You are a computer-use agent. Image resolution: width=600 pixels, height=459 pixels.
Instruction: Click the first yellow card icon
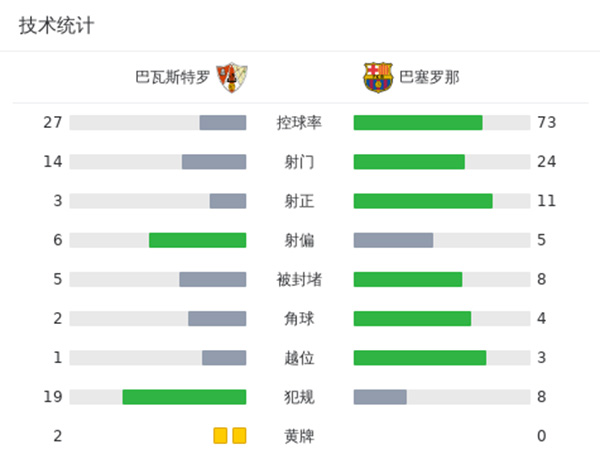(x=220, y=436)
